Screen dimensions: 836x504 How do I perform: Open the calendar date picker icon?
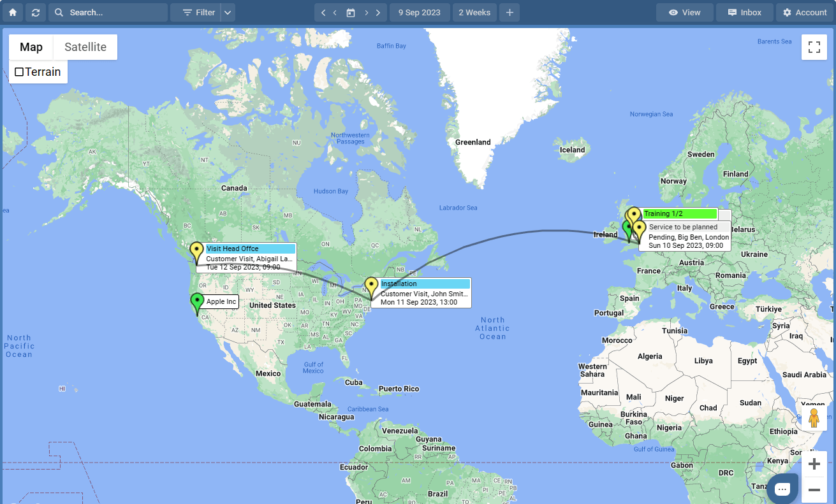pyautogui.click(x=351, y=12)
